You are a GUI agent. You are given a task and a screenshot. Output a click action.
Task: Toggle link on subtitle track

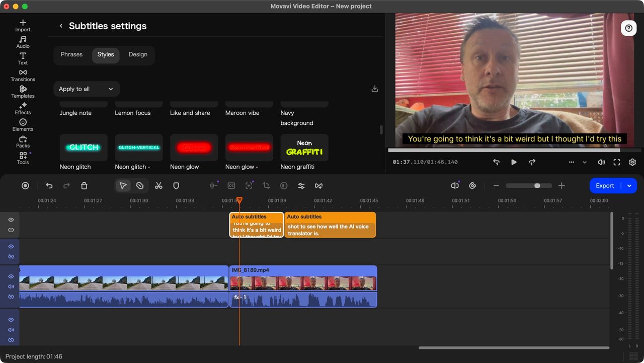pos(11,230)
